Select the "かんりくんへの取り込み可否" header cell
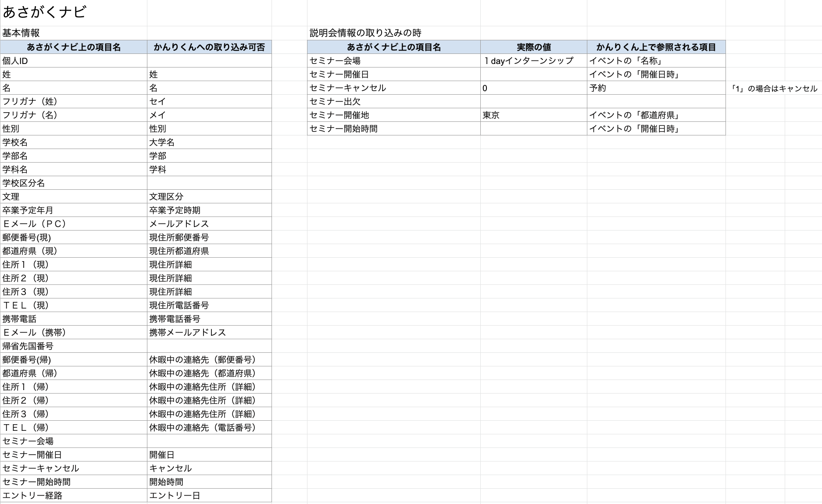822x504 pixels. 209,47
